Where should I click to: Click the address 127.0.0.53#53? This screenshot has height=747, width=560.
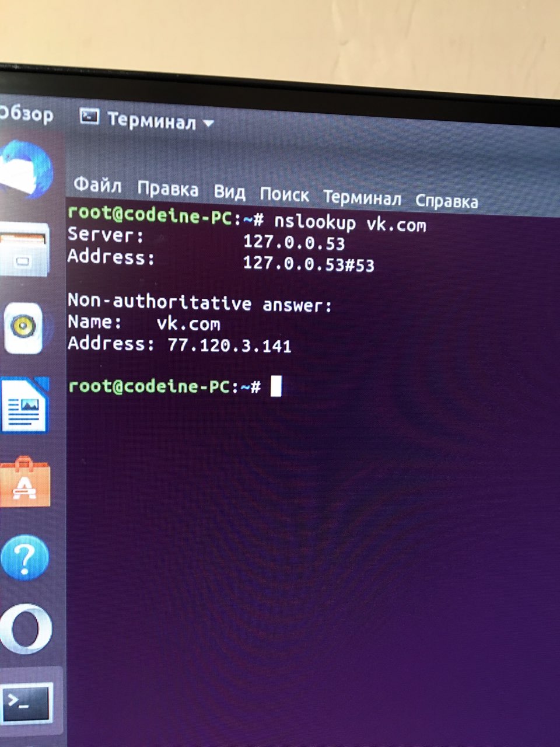(x=309, y=263)
